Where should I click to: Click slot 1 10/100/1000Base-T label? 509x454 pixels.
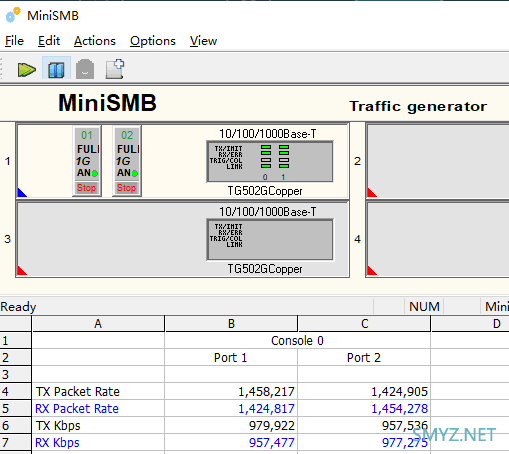tap(268, 134)
